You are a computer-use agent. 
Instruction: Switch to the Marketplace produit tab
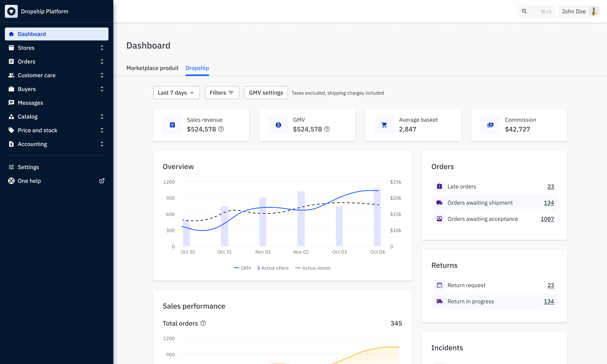coord(152,68)
